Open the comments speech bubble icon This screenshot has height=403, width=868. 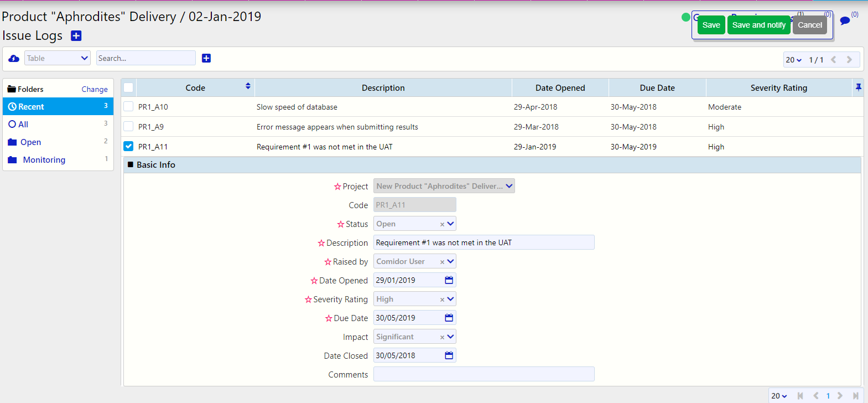click(845, 21)
